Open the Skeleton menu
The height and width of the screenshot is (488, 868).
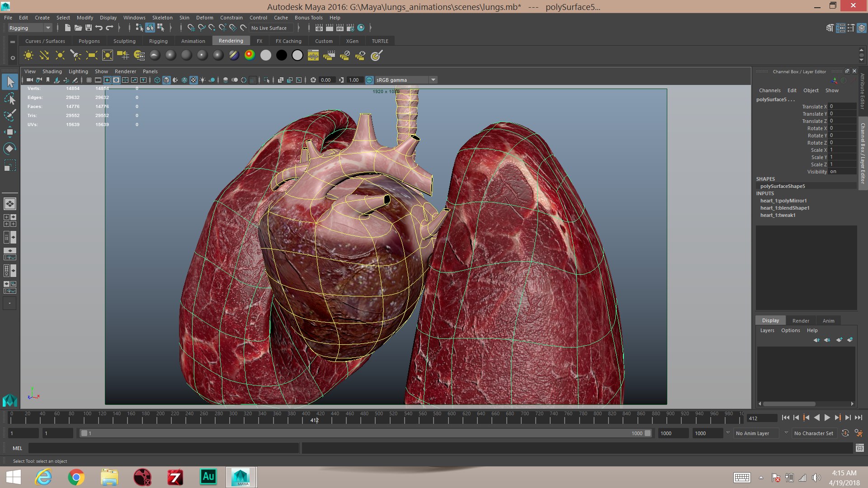(x=162, y=18)
